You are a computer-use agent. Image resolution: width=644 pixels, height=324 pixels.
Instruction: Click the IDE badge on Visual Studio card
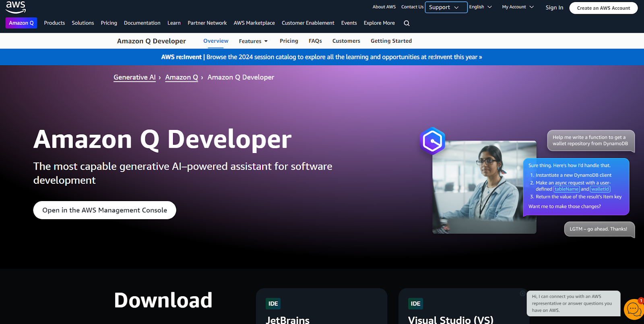click(415, 304)
